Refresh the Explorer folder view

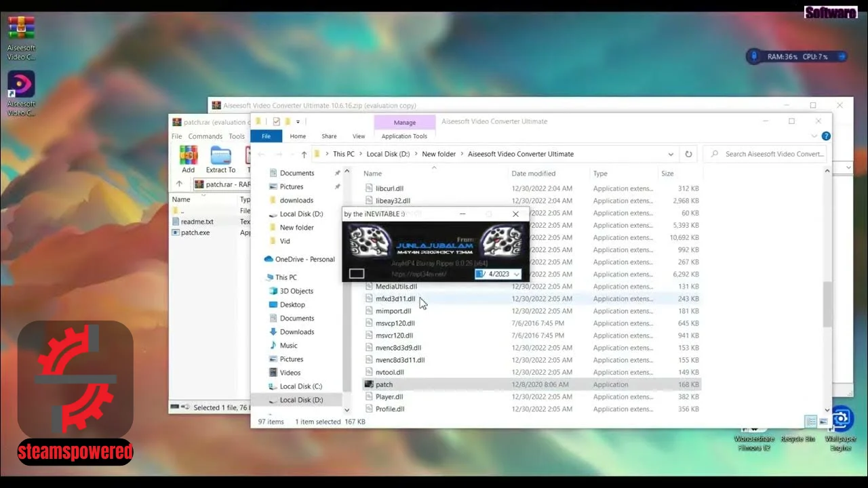pos(688,154)
